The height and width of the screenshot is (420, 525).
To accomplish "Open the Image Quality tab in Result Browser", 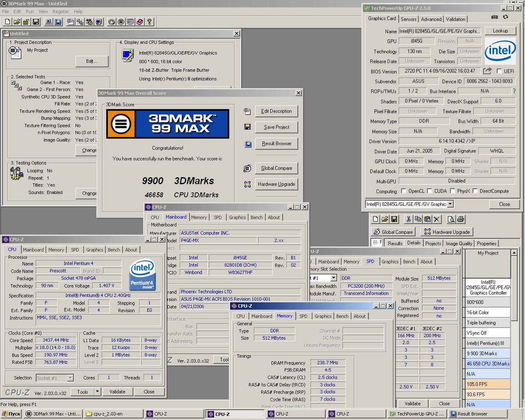I will (x=459, y=243).
